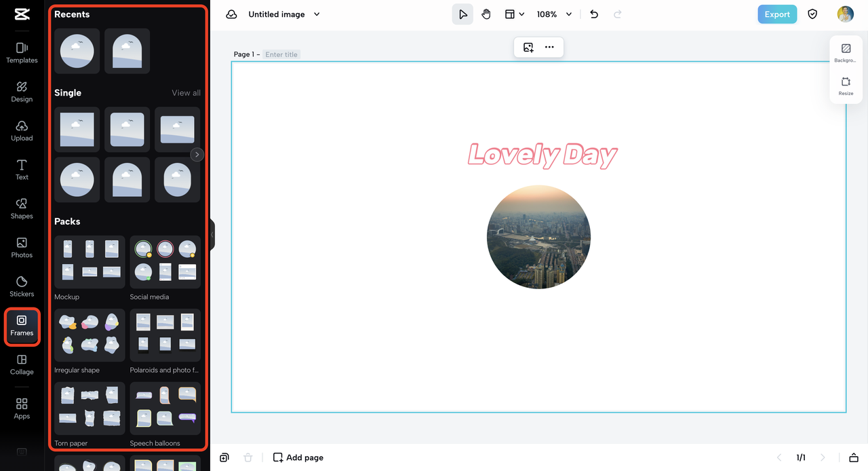This screenshot has width=868, height=471.
Task: Choose the landscape rectangle Single frame
Action: pos(177,130)
